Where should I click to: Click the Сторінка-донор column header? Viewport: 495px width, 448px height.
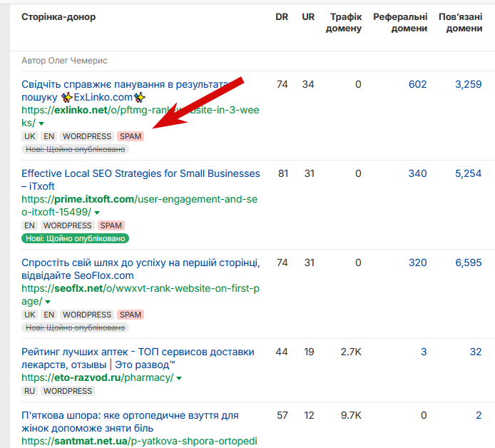[x=58, y=16]
